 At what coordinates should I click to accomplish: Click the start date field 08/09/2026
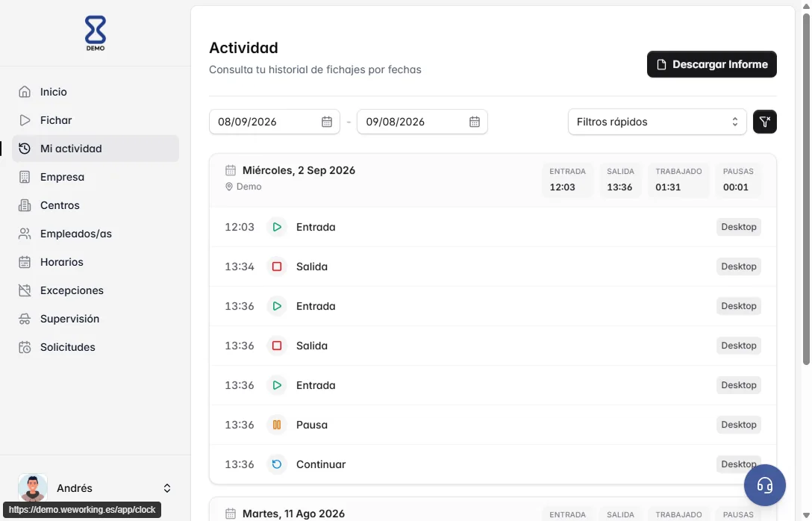(275, 122)
